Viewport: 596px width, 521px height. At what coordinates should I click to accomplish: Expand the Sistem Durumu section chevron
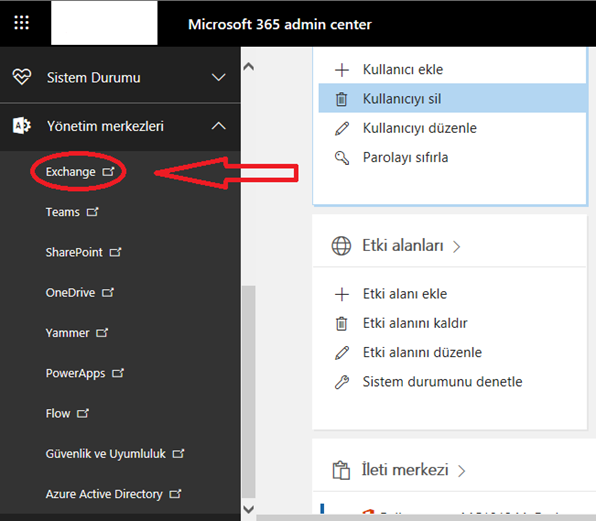pyautogui.click(x=219, y=78)
